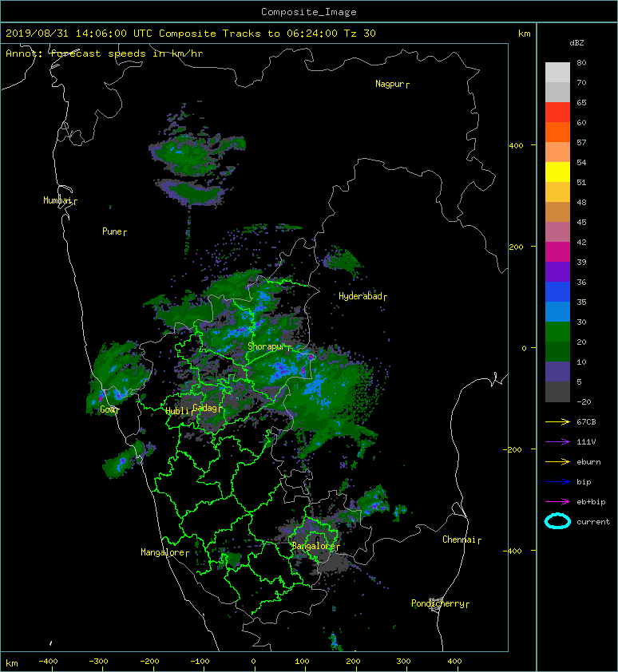Image resolution: width=618 pixels, height=672 pixels.
Task: Click the 'current' legend label
Action: click(593, 522)
